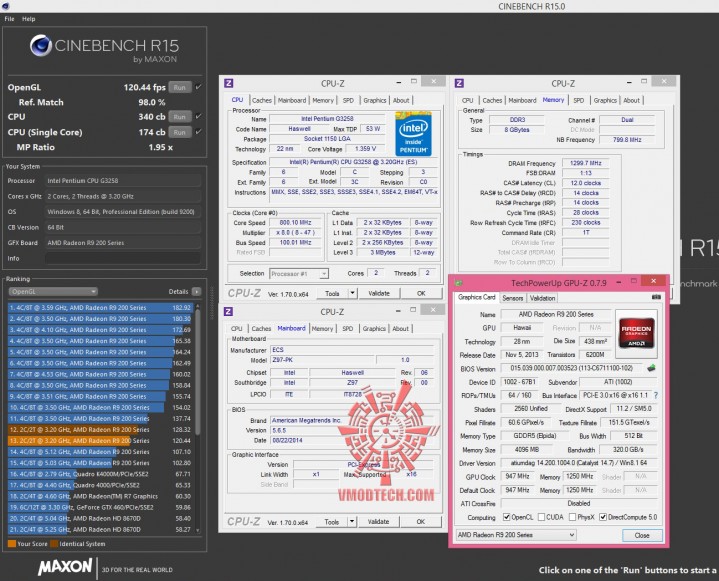Select ranking entry 13 with score 120.44

click(x=100, y=441)
